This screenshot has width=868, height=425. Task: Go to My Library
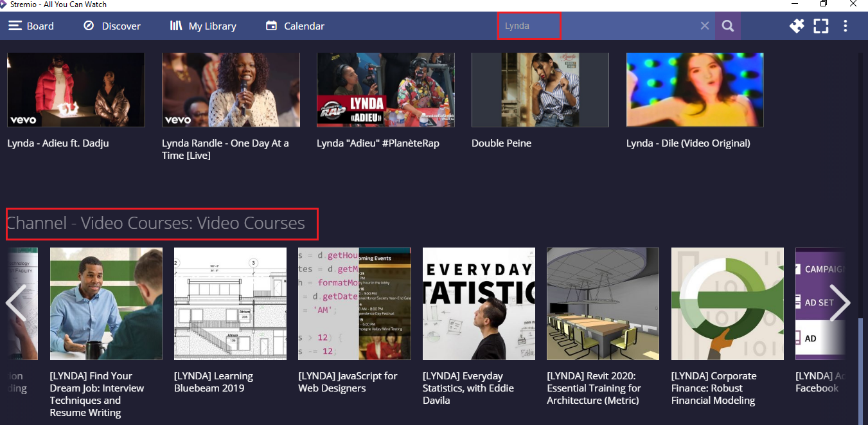point(203,26)
